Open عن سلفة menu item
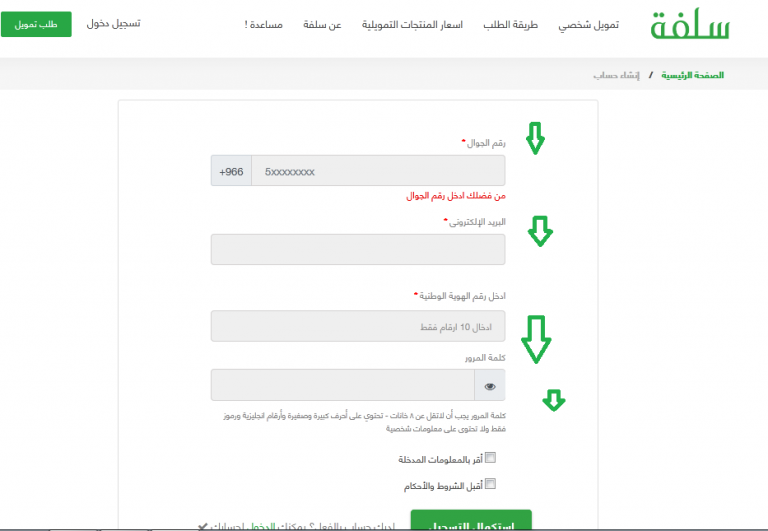Image resolution: width=768 pixels, height=531 pixels. tap(322, 24)
